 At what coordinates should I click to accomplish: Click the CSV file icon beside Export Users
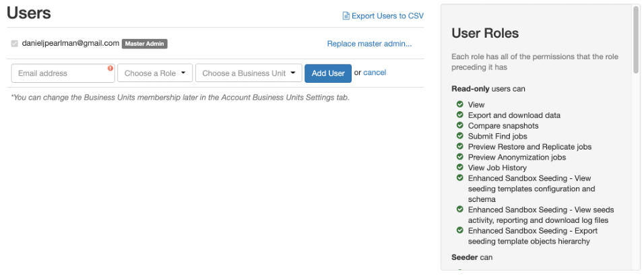(x=346, y=15)
